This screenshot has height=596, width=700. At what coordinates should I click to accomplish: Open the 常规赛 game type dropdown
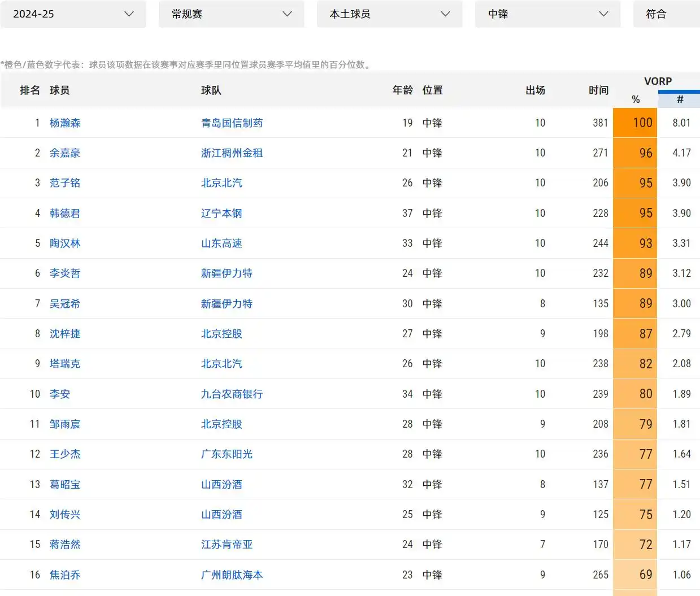click(x=231, y=14)
